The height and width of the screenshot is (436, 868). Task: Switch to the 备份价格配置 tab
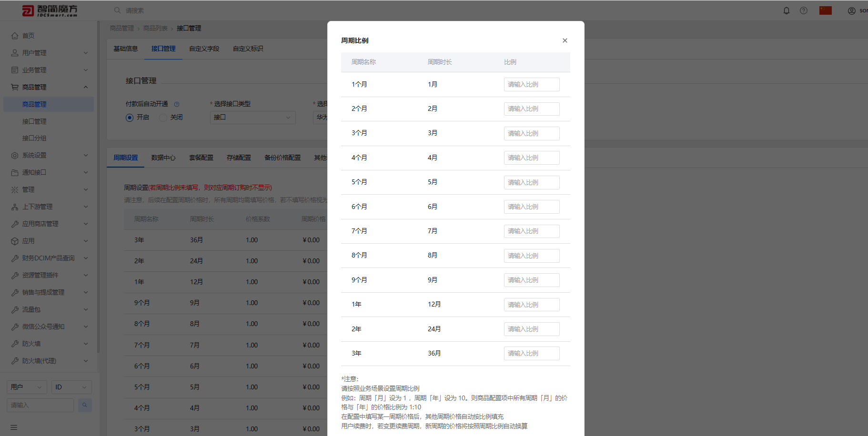283,158
